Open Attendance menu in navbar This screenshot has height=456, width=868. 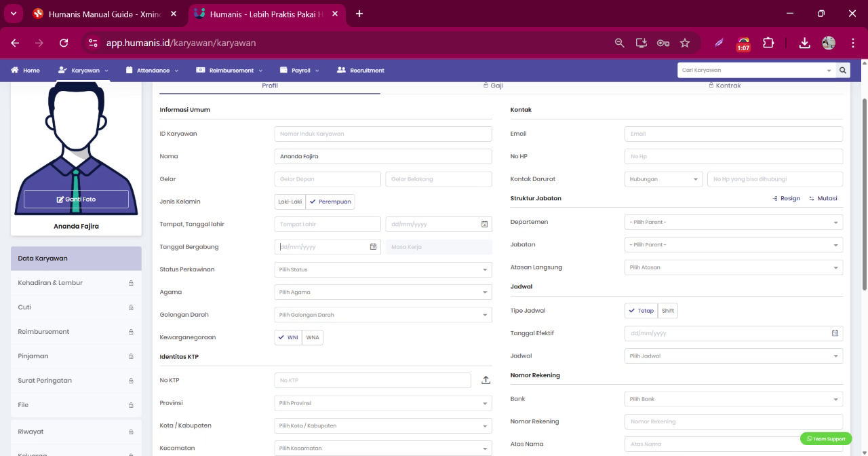[153, 70]
